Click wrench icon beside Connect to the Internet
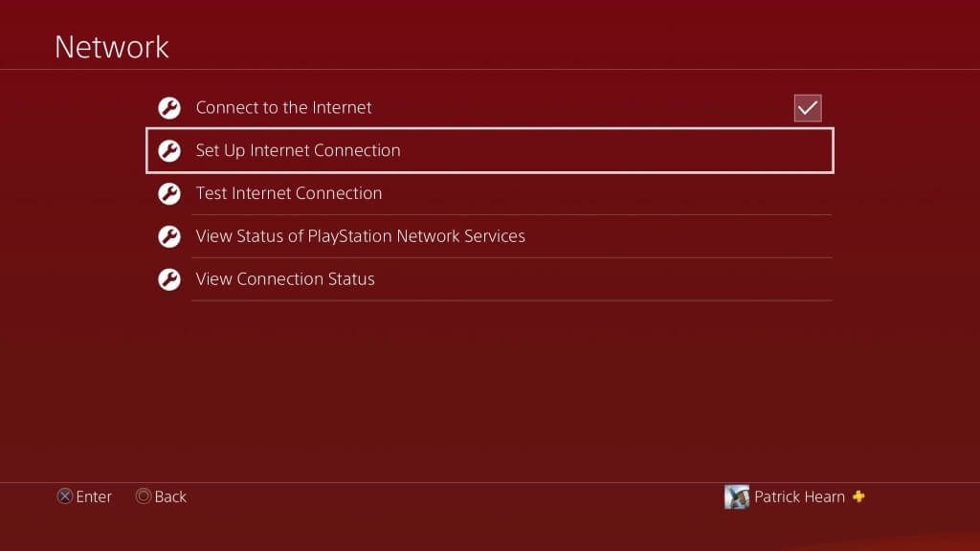Image resolution: width=980 pixels, height=551 pixels. (x=169, y=108)
